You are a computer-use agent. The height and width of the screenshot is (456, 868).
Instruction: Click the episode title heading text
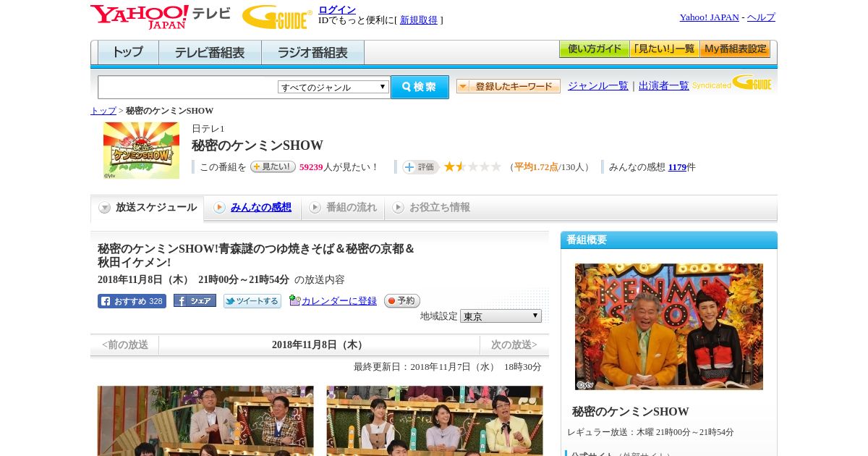(x=257, y=256)
